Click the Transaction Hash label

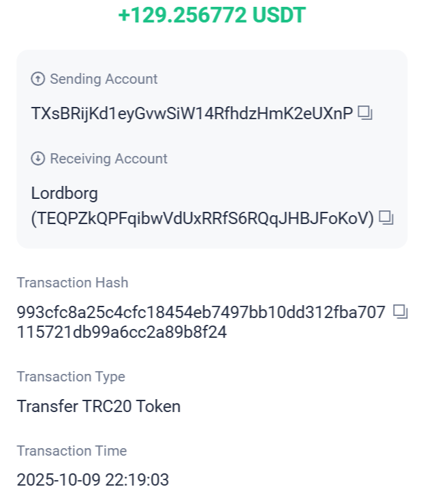click(72, 283)
